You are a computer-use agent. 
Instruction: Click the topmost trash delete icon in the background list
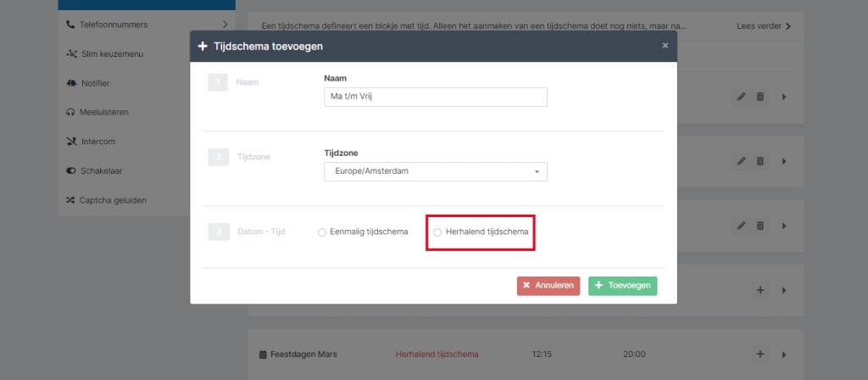[x=760, y=97]
